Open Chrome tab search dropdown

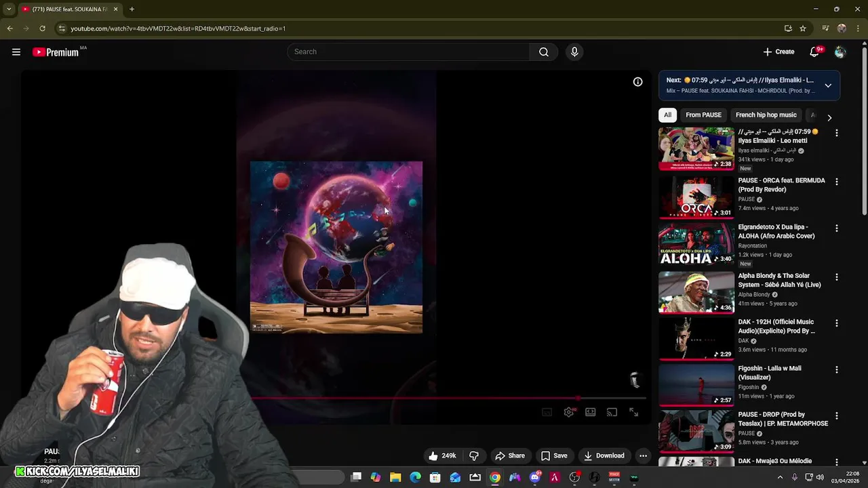coord(9,9)
